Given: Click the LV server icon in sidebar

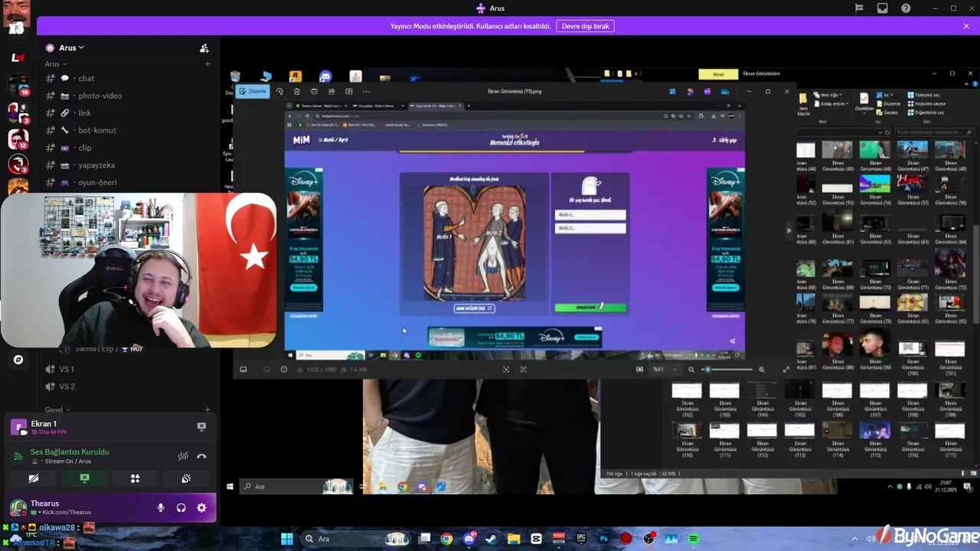Looking at the screenshot, I should point(18,57).
